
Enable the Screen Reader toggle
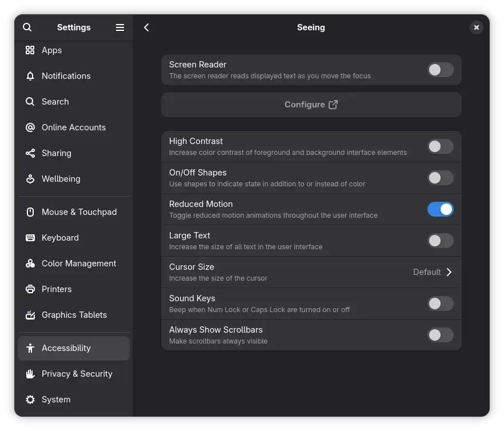(440, 70)
